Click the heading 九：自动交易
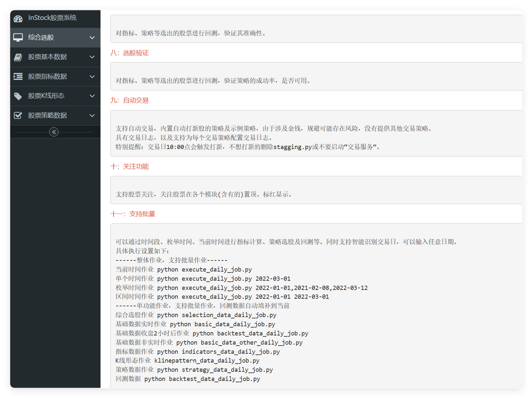The image size is (532, 398). (129, 101)
